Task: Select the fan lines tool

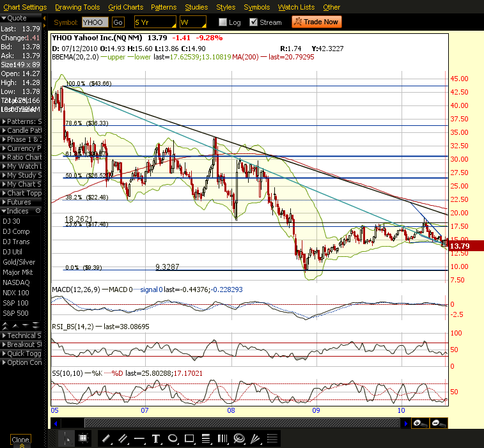Action: coord(256,438)
